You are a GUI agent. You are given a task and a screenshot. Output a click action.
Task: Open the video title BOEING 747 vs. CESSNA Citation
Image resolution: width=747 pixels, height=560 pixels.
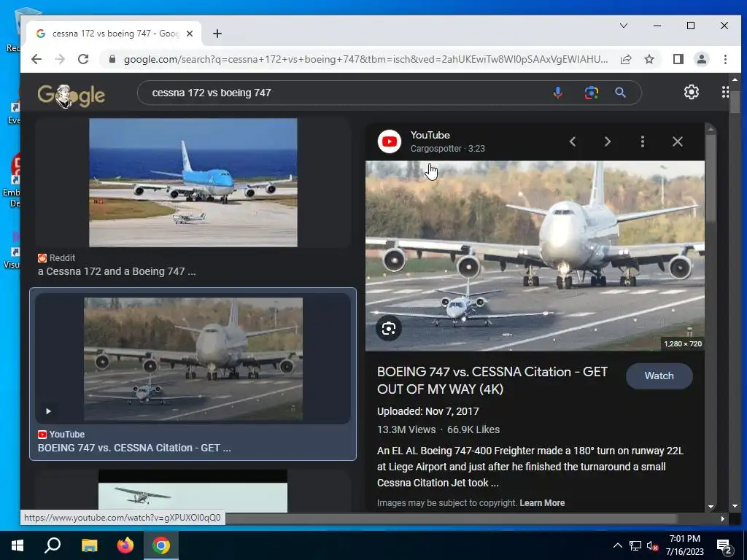[492, 381]
